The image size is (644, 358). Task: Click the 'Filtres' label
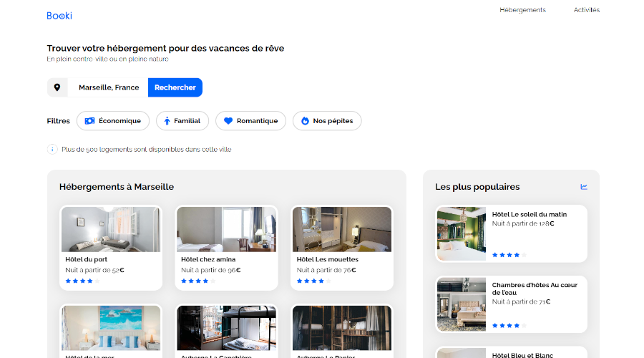pos(59,121)
